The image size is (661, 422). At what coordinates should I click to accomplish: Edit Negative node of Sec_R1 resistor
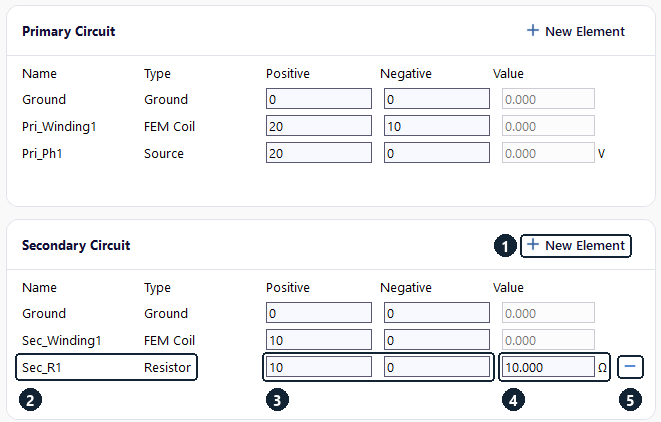tap(437, 367)
